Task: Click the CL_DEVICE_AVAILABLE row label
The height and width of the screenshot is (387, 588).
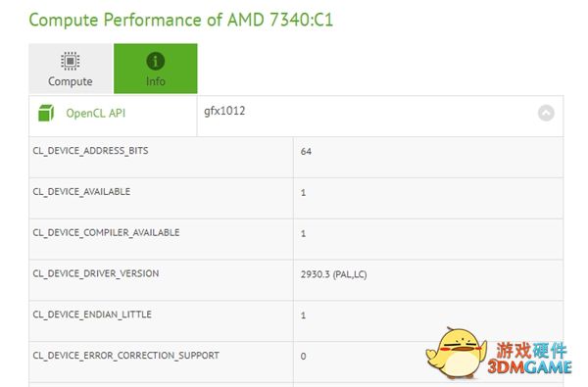Action: click(81, 192)
